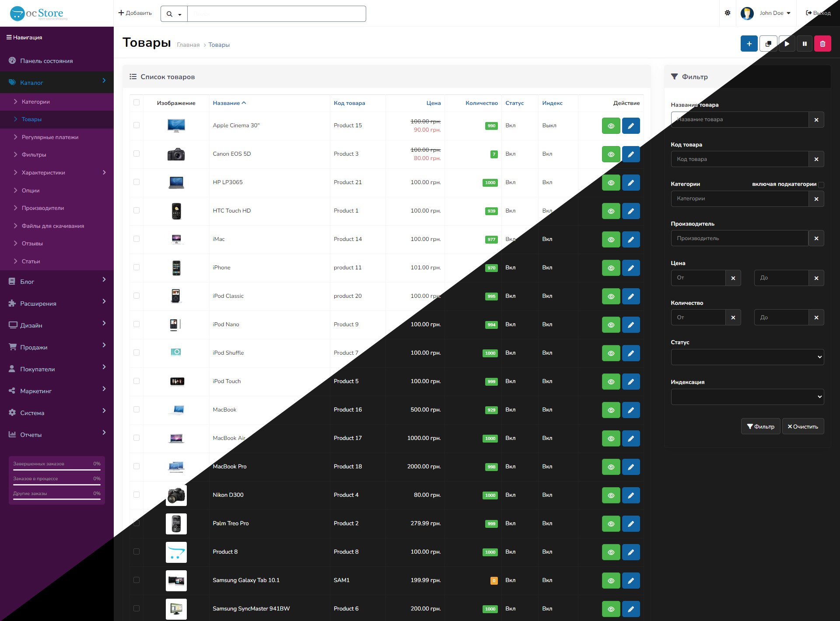Check the HTC Touch HD row checkbox
This screenshot has width=840, height=621.
point(136,210)
